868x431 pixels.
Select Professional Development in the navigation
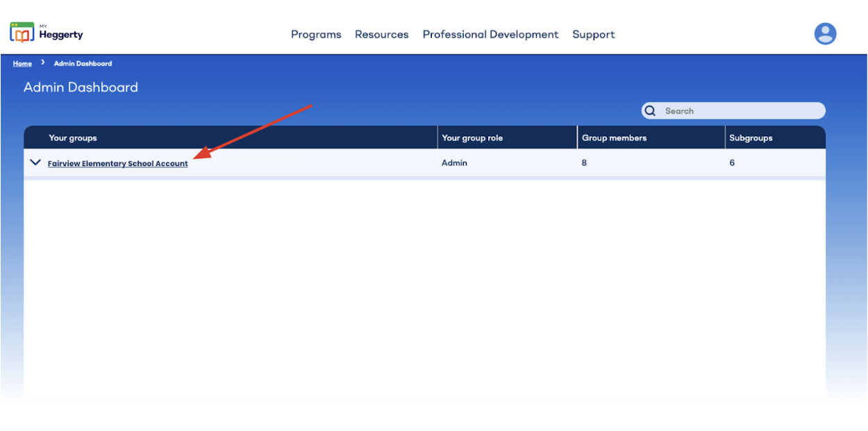(x=490, y=34)
